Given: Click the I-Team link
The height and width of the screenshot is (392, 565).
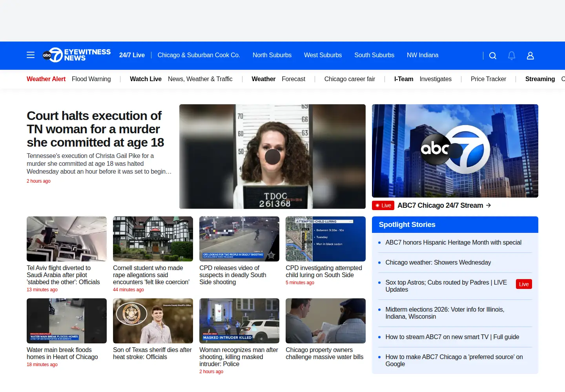Looking at the screenshot, I should coord(404,79).
